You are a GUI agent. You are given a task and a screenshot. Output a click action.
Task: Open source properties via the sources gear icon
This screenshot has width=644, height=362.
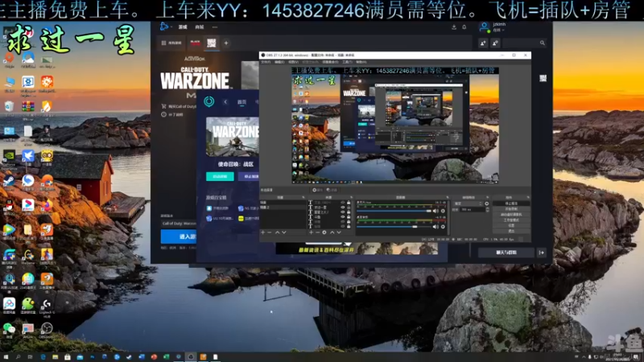click(x=324, y=232)
